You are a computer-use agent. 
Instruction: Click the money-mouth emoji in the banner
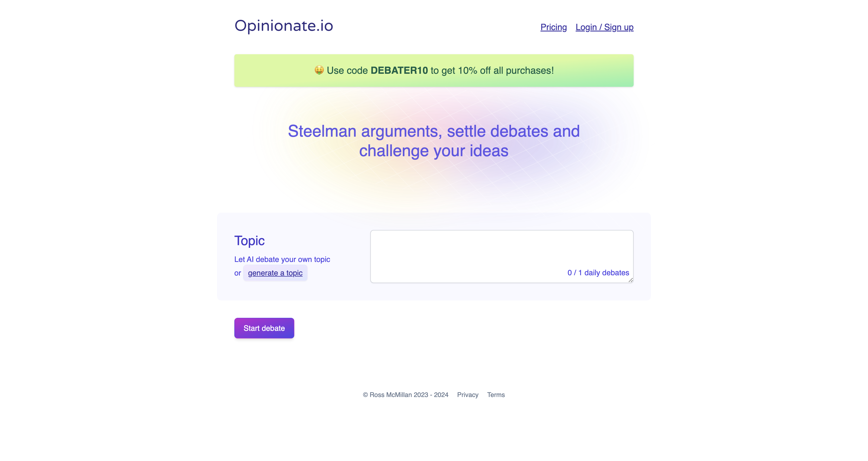(x=319, y=70)
